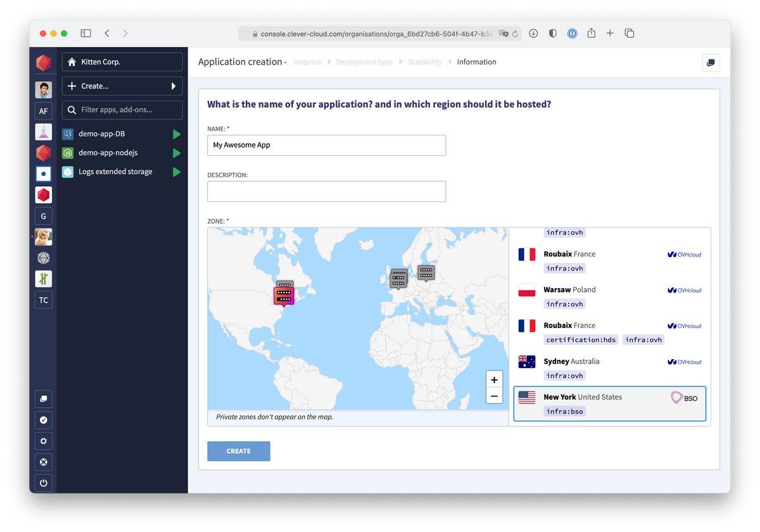
Task: Click the red New York server marker
Action: pyautogui.click(x=284, y=296)
